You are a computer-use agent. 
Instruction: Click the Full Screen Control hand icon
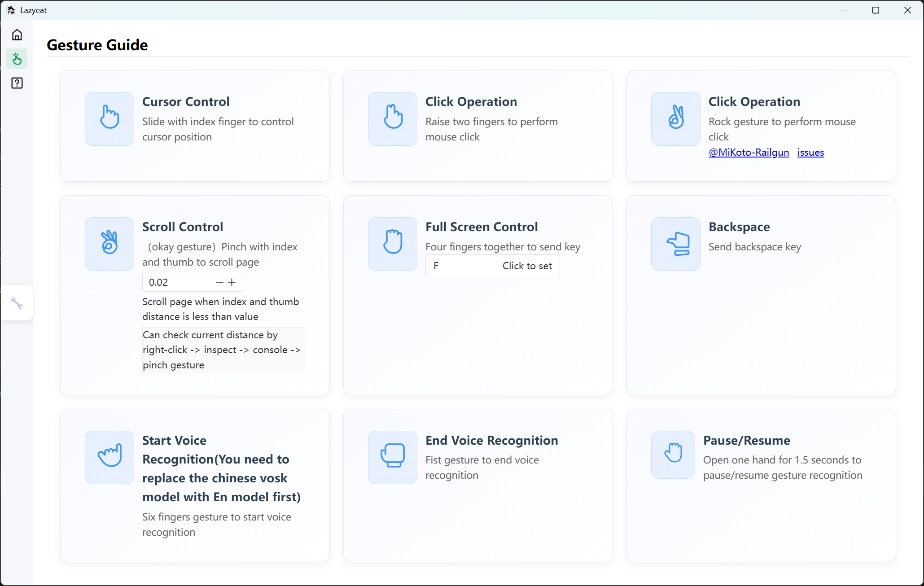pos(393,244)
